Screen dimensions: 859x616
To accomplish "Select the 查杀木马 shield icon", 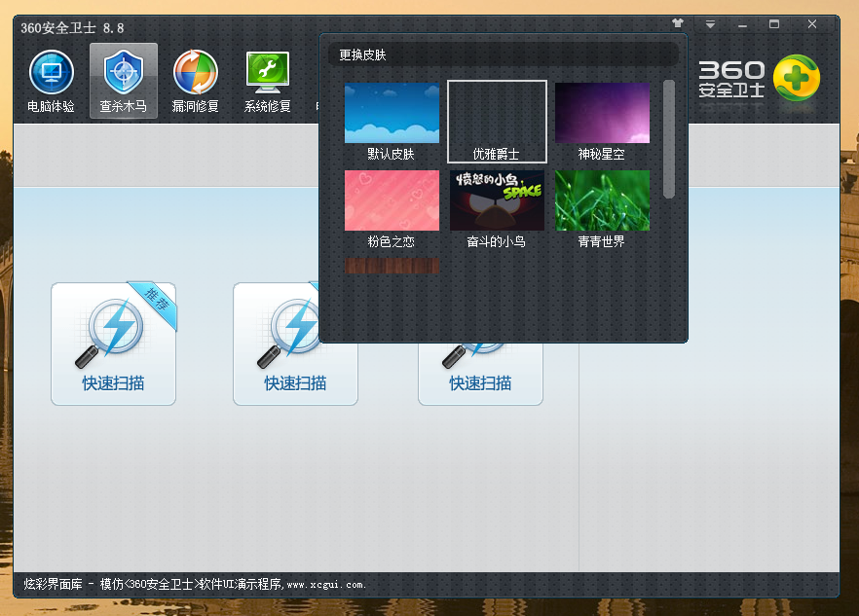I will click(124, 81).
